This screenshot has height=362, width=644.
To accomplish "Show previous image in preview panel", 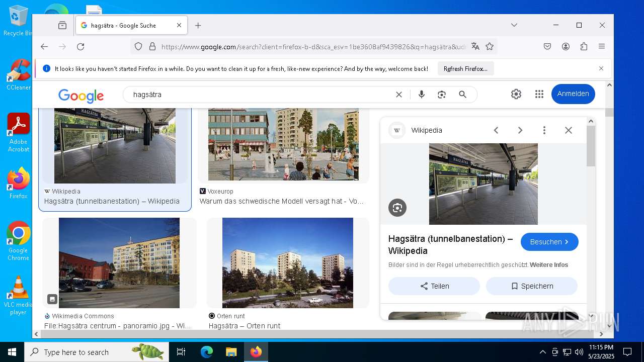I will point(496,130).
